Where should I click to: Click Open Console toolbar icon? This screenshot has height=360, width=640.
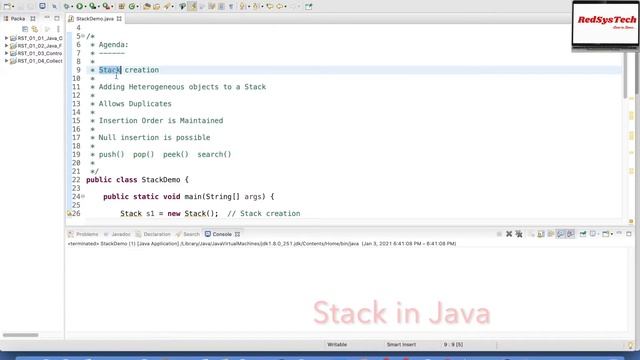click(606, 234)
